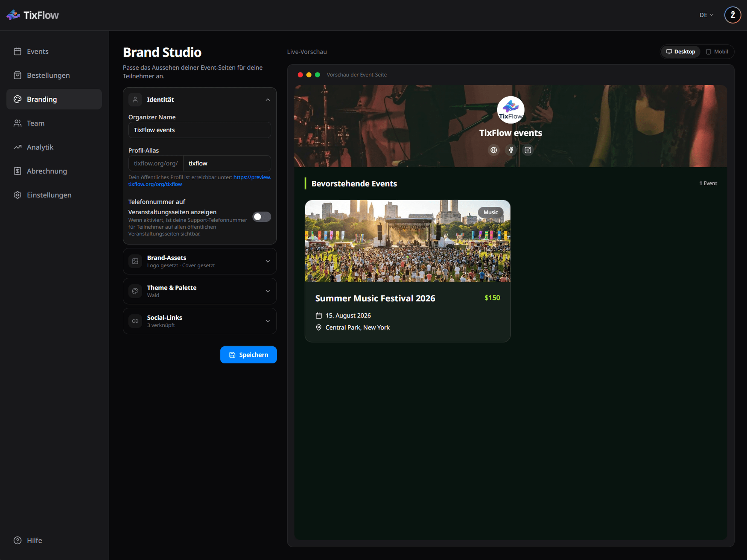Viewport: 747px width, 560px height.
Task: Open the user avatar menu
Action: coord(732,15)
